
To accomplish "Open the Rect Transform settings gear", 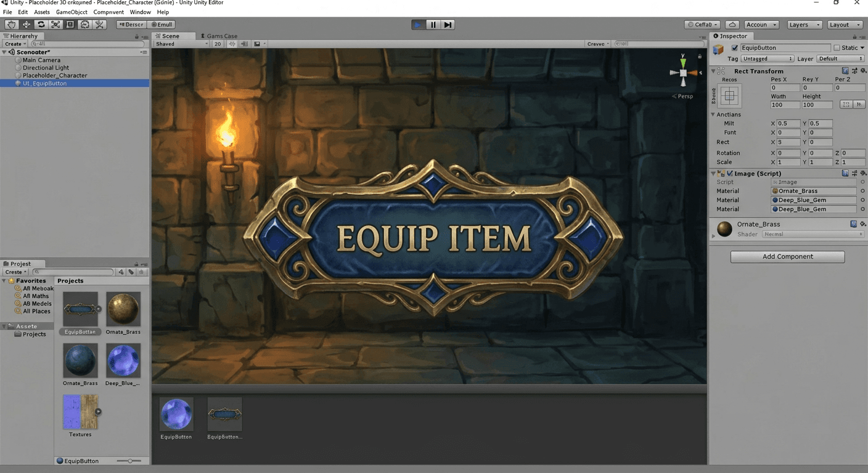I will pos(862,70).
